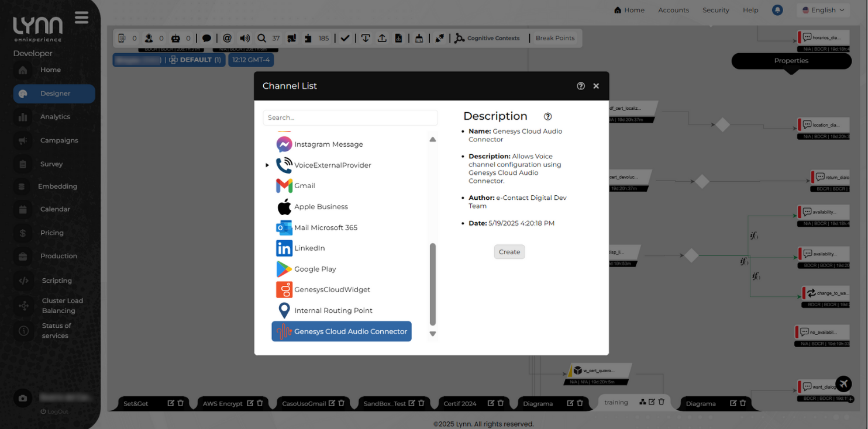868x429 pixels.
Task: Click the channel Search field
Action: [x=350, y=117]
